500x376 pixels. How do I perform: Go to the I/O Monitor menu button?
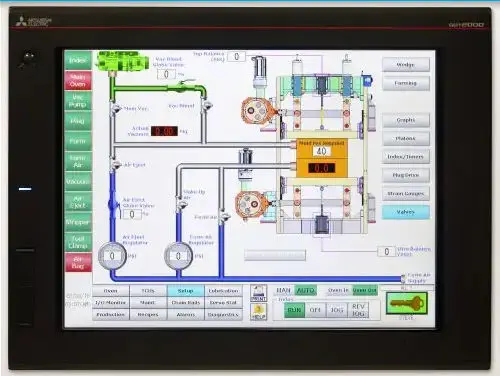pos(111,303)
